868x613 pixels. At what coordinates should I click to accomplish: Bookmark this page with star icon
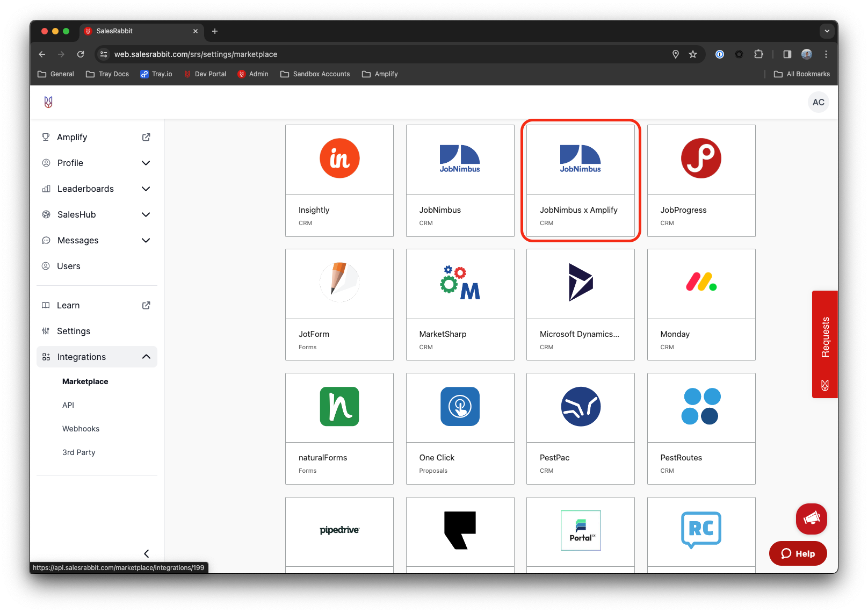(x=693, y=54)
